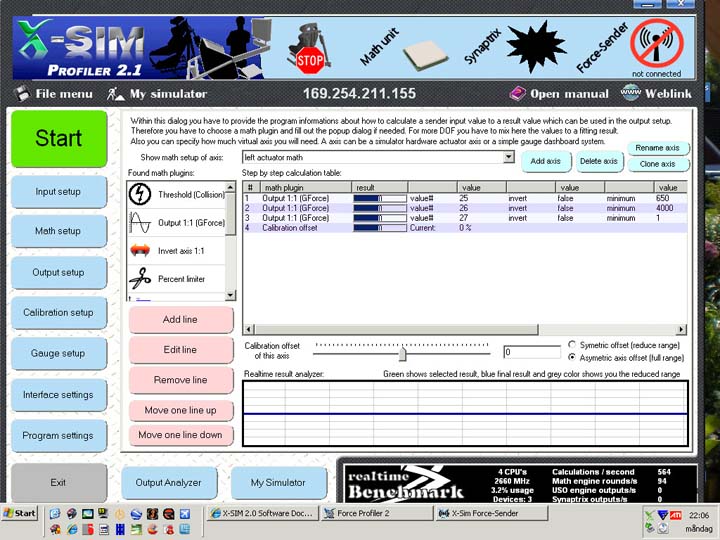Click the Open manual book icon
This screenshot has width=720, height=540.
tap(518, 94)
